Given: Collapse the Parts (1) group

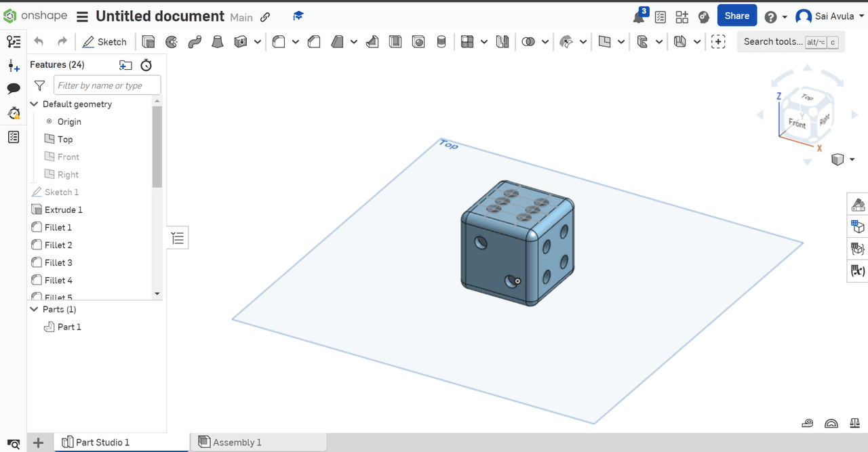Looking at the screenshot, I should (35, 309).
